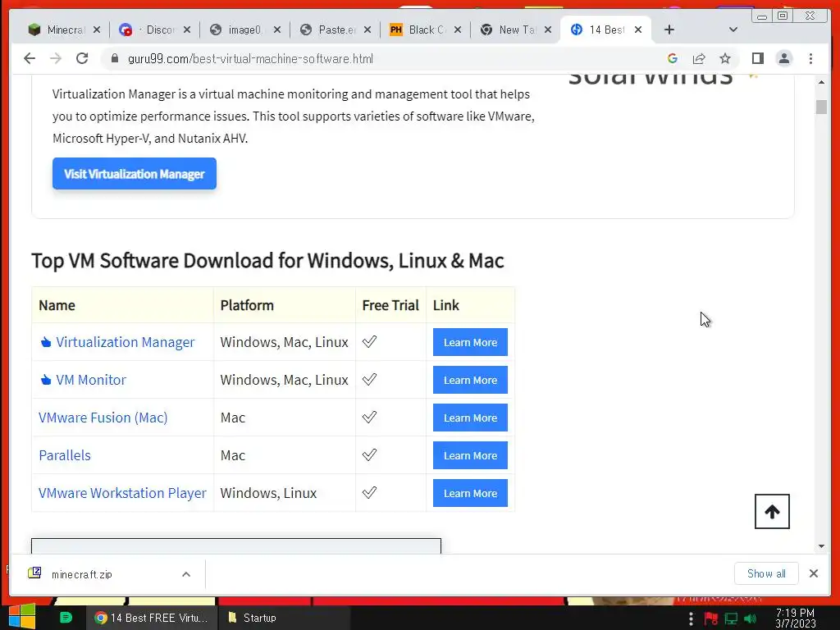Click the scrollbar down arrow
840x630 pixels.
[821, 546]
